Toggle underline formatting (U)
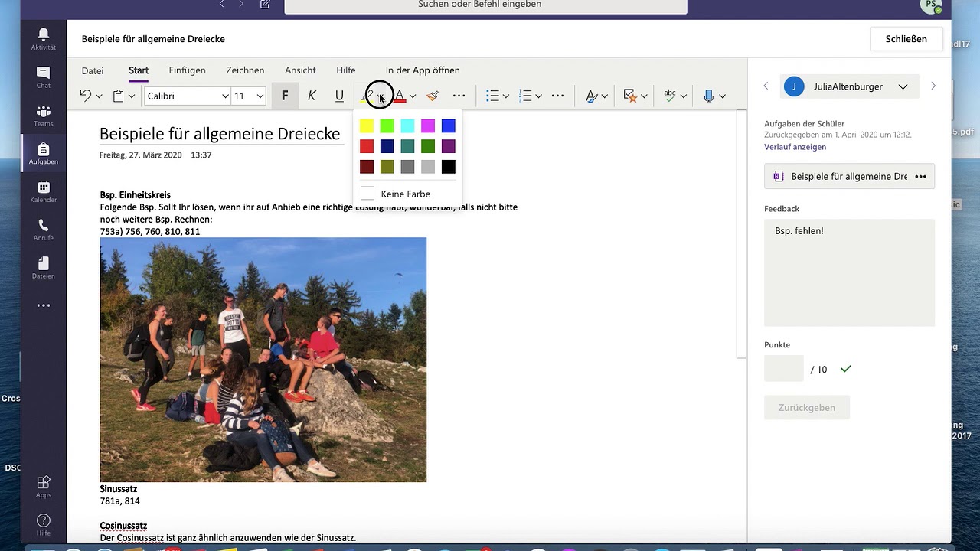Image resolution: width=980 pixels, height=551 pixels. click(x=339, y=96)
